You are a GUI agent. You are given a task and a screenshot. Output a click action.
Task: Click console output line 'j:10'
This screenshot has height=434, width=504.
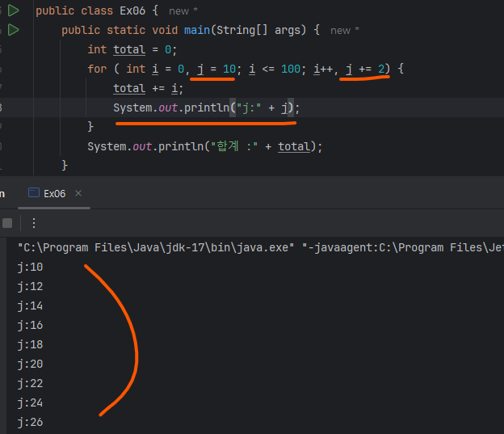click(x=30, y=267)
